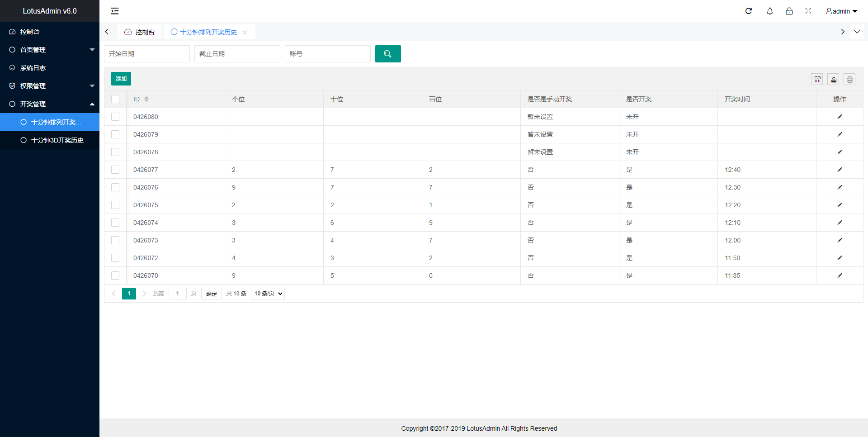Click the green search button
Screen dimensions: 868x437
tap(387, 54)
